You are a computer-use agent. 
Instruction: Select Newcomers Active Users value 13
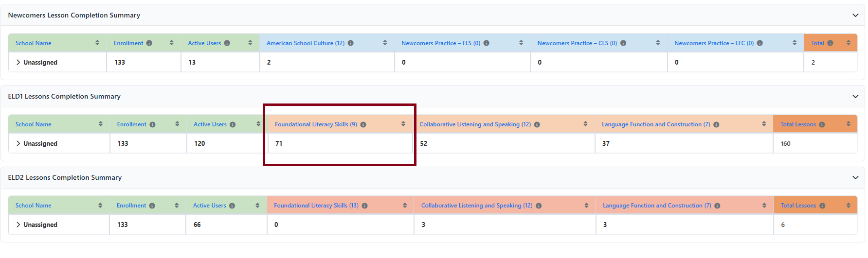pos(192,62)
